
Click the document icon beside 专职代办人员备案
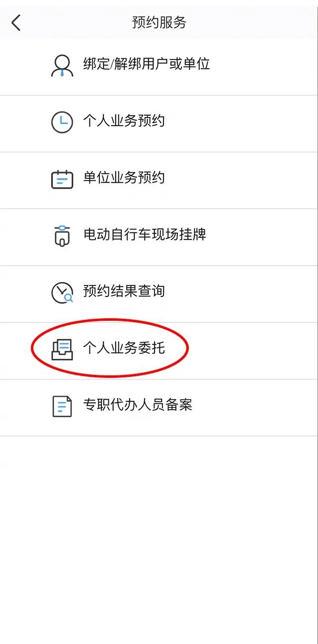[x=62, y=406]
